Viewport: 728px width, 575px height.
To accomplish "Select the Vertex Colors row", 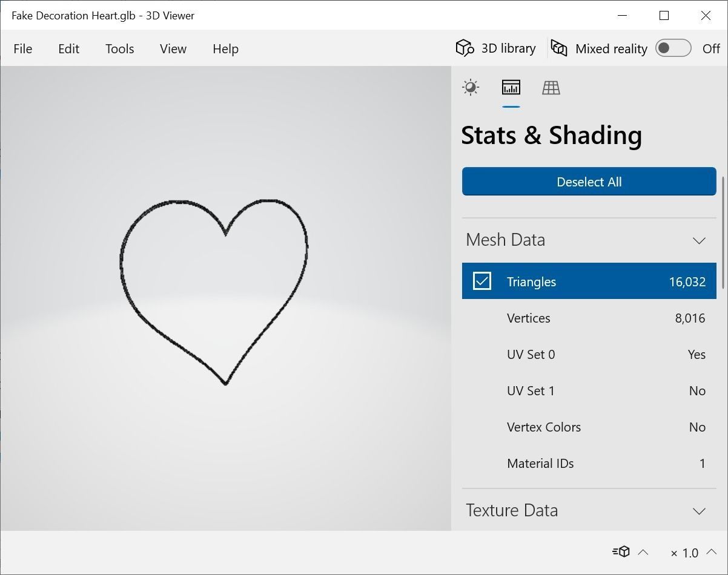I will [589, 427].
